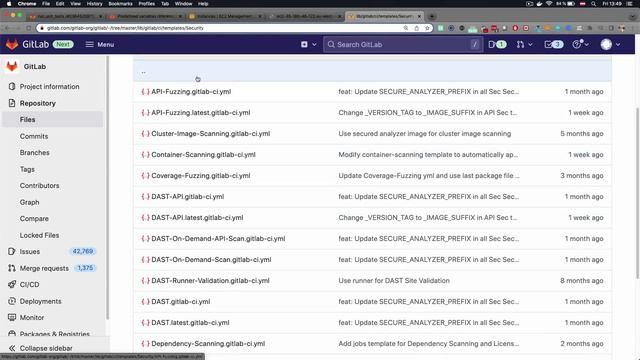Open Branches in the sidebar
Image resolution: width=640 pixels, height=360 pixels.
35,153
